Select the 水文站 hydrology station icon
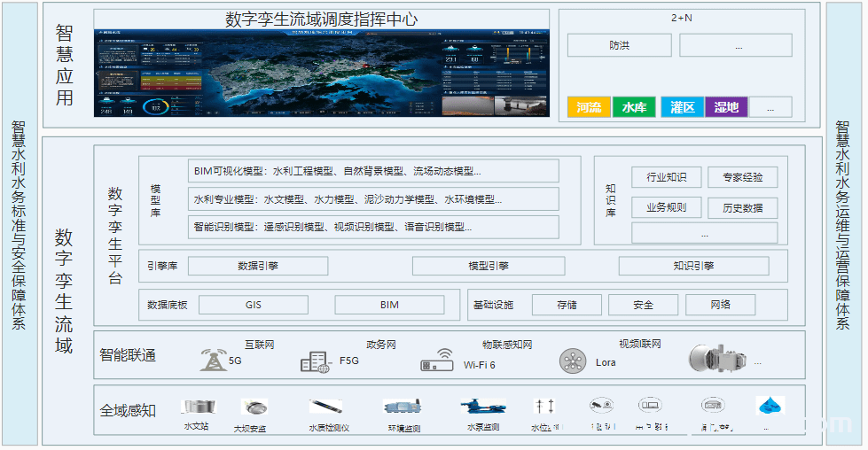Image resolution: width=868 pixels, height=450 pixels. (198, 407)
